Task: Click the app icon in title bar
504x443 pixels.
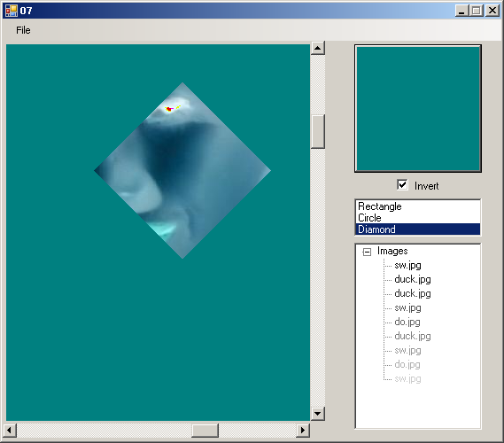Action: tap(12, 11)
